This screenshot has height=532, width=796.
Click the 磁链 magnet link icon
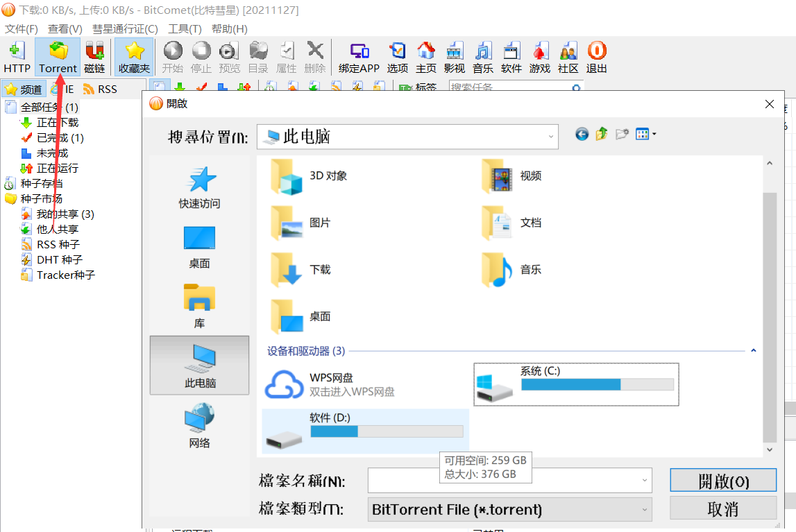tap(94, 57)
